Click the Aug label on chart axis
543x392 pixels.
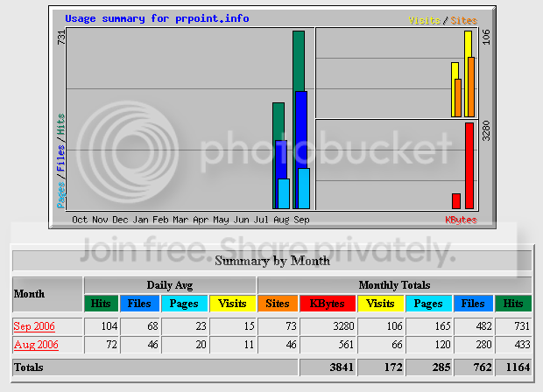click(x=281, y=220)
